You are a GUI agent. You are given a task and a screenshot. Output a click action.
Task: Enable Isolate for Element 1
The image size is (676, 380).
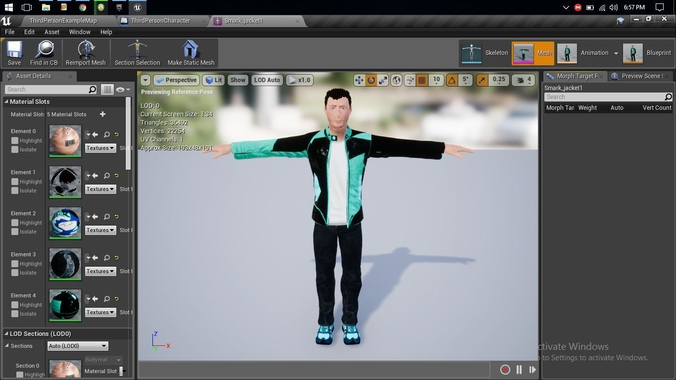pyautogui.click(x=15, y=191)
